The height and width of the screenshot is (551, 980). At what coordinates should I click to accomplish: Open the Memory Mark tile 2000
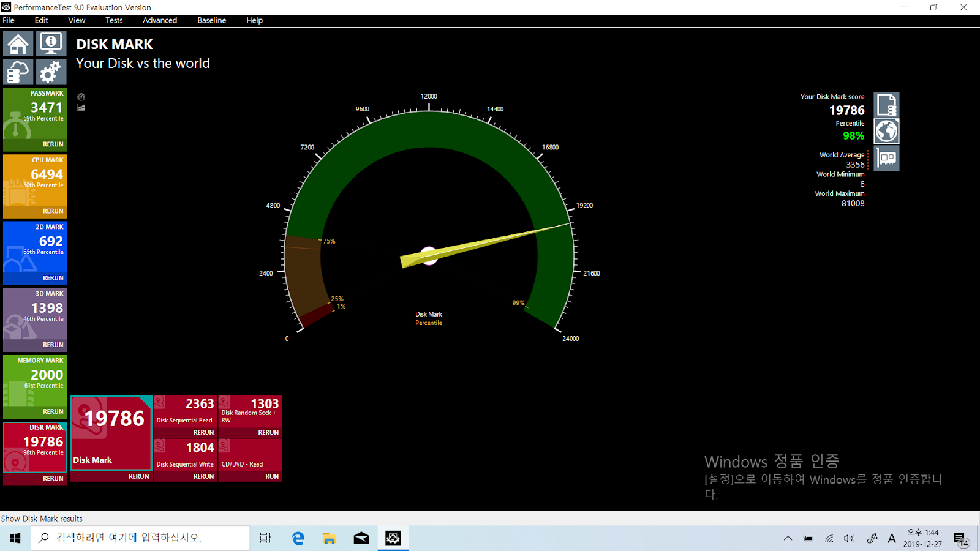[35, 380]
